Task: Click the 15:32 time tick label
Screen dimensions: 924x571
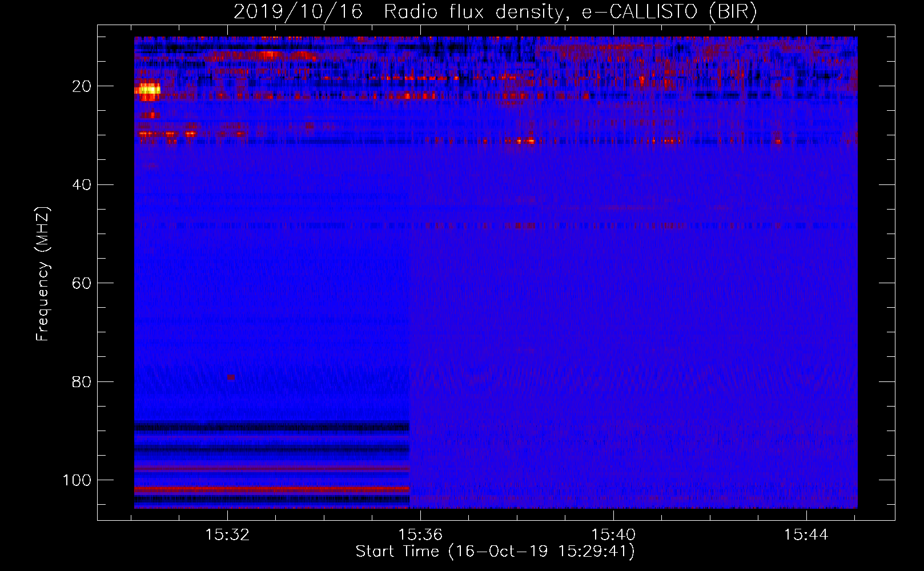Action: [x=227, y=535]
